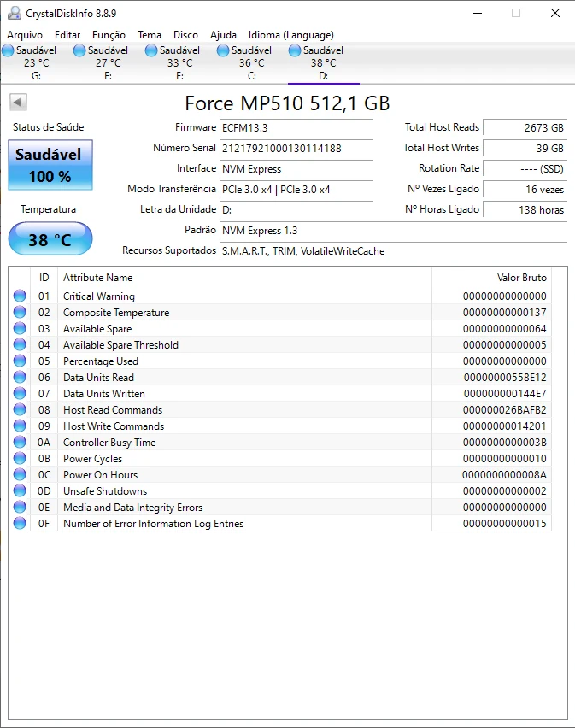Close the CrystalDiskInfo window
The height and width of the screenshot is (728, 575).
click(x=555, y=13)
